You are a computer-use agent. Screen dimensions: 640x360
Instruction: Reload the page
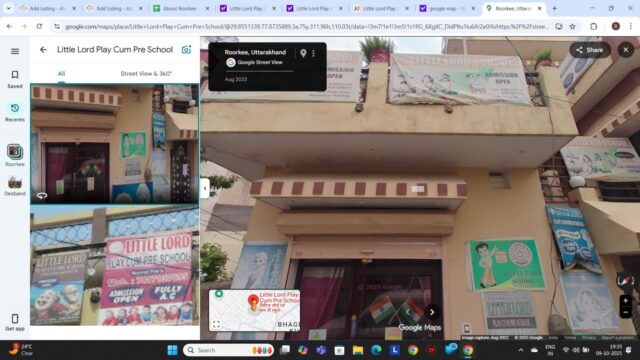pos(39,26)
